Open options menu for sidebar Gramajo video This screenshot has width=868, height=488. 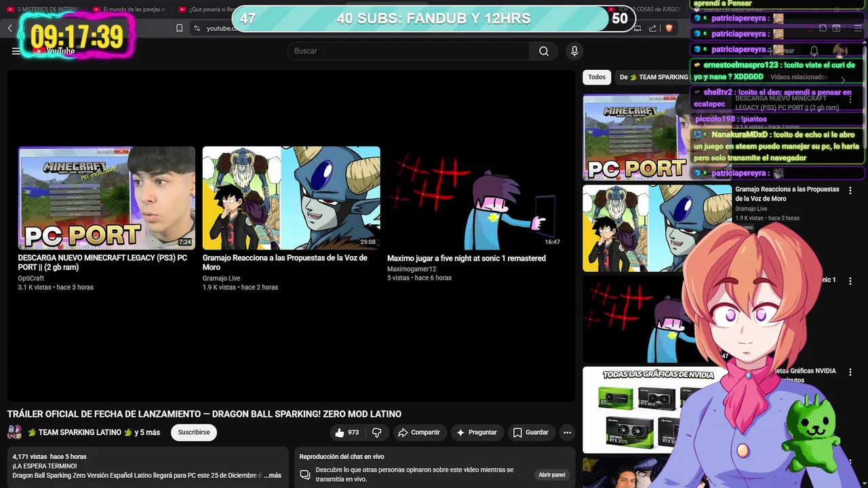click(850, 191)
